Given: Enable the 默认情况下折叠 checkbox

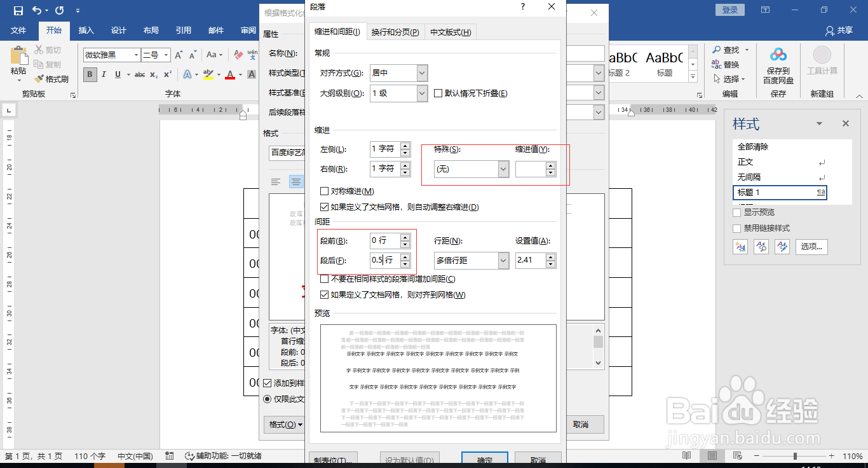Looking at the screenshot, I should [437, 92].
